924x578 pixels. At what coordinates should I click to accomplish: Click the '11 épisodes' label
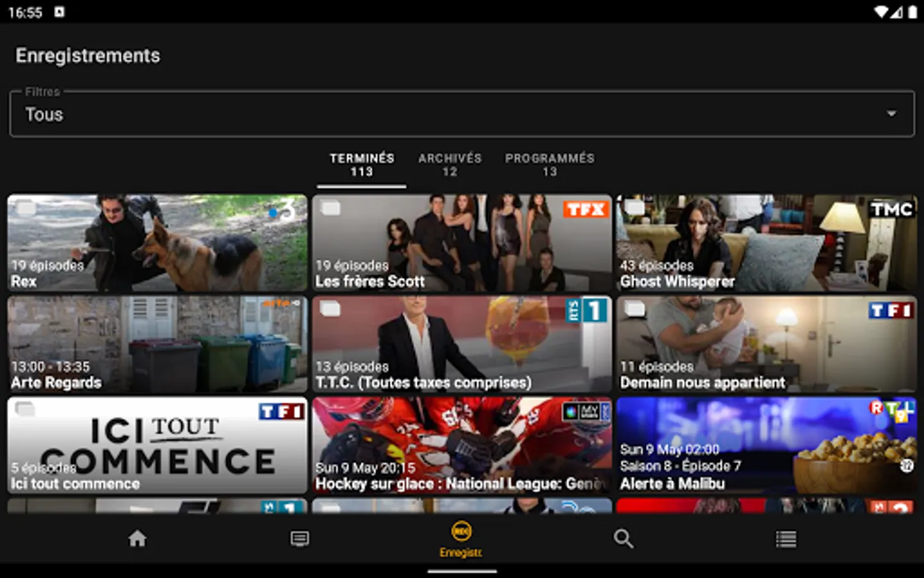pos(656,367)
